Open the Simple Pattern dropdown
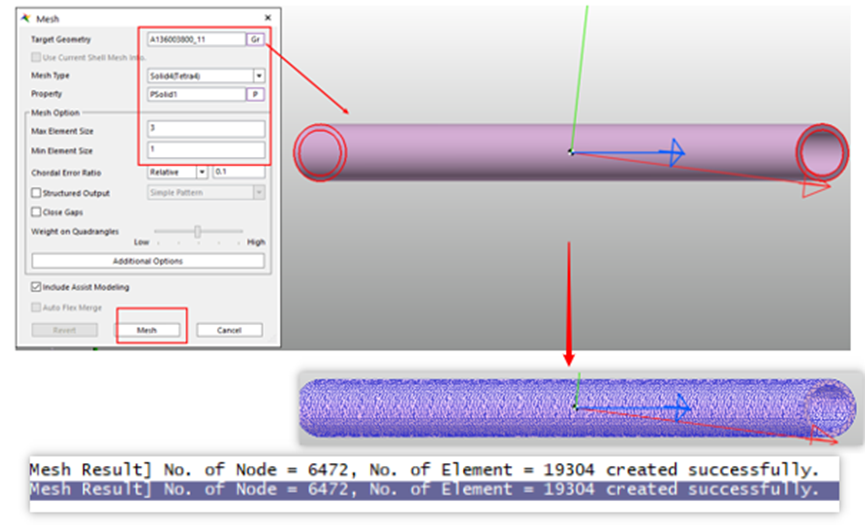Viewport: 865px width, 525px height. [x=259, y=192]
